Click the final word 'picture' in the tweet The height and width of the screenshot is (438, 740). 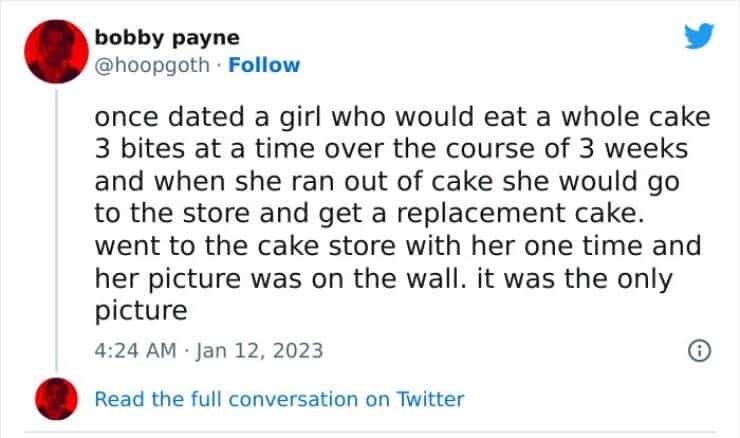pyautogui.click(x=141, y=310)
